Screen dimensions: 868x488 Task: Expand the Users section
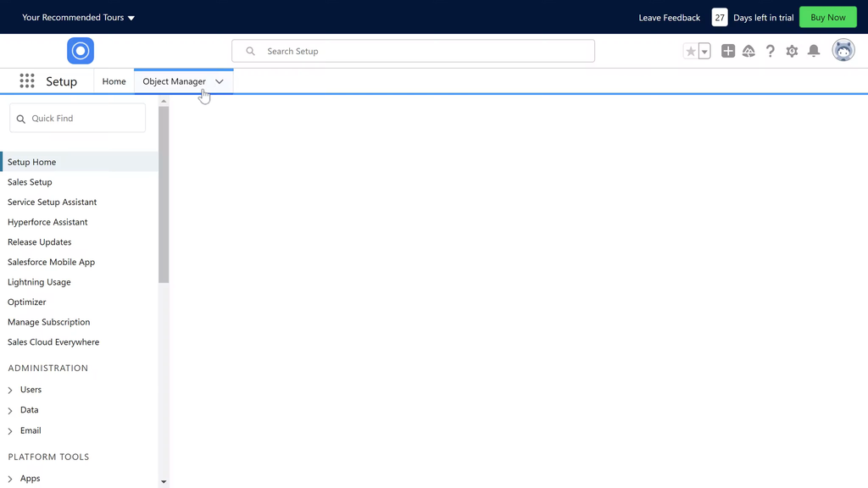(x=10, y=391)
